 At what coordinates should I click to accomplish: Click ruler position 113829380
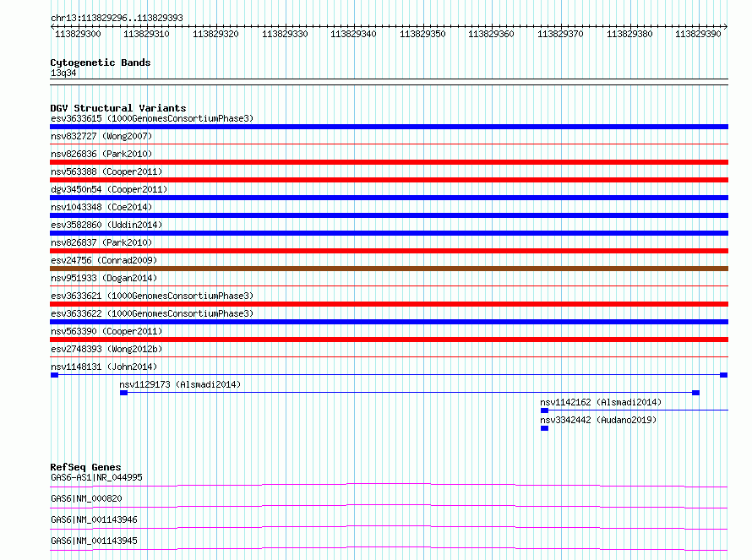[629, 34]
